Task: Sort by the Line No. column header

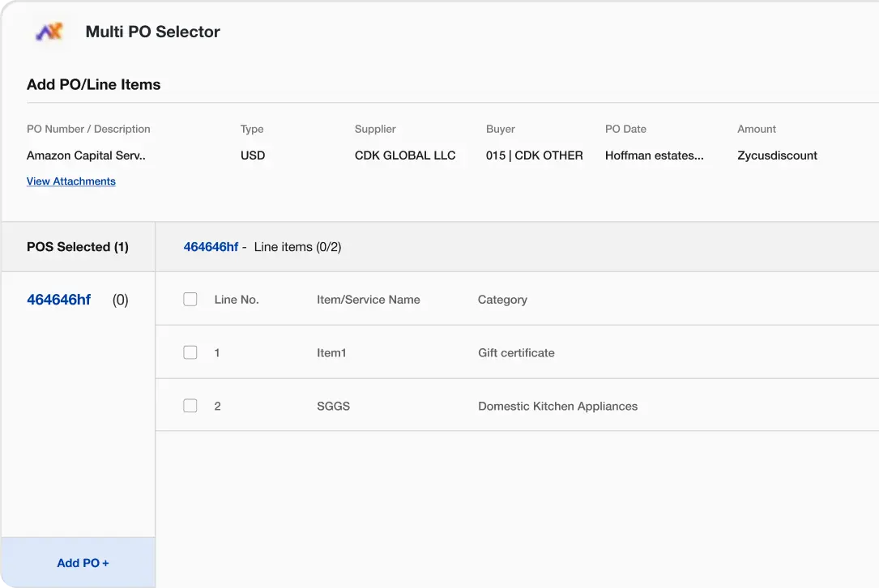Action: (x=237, y=300)
